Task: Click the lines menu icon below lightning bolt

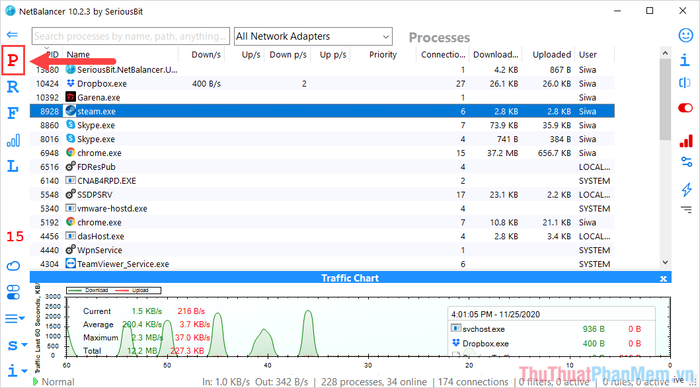Action: coord(687,209)
